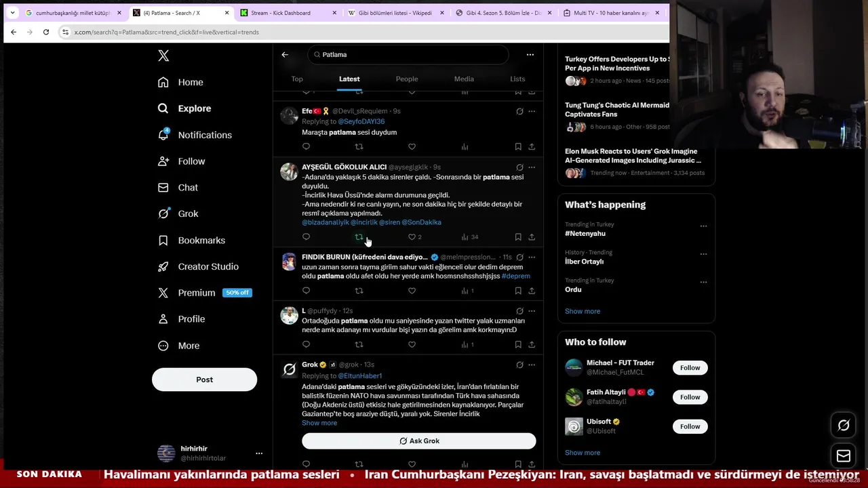Open options for #Netenyahu trend
Image resolution: width=868 pixels, height=488 pixels.
(703, 226)
